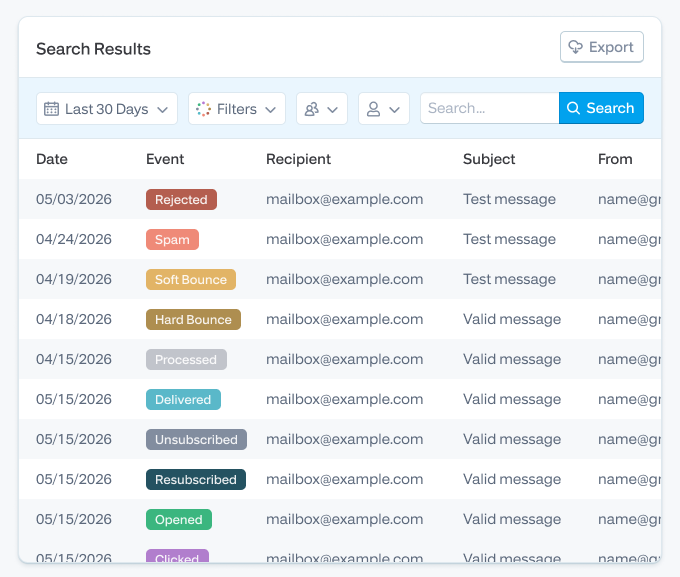
Task: Click the Soft Bounce event badge
Action: pyautogui.click(x=191, y=279)
